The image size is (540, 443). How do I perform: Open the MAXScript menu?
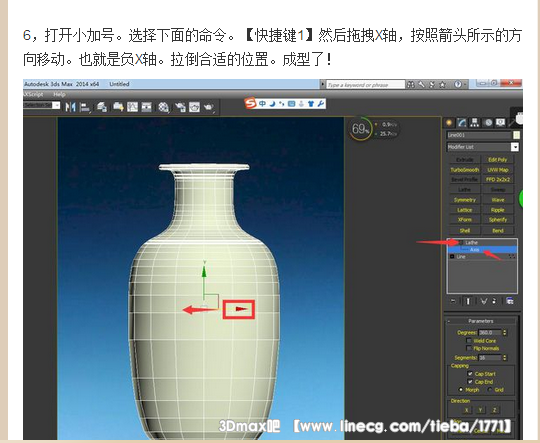33,94
